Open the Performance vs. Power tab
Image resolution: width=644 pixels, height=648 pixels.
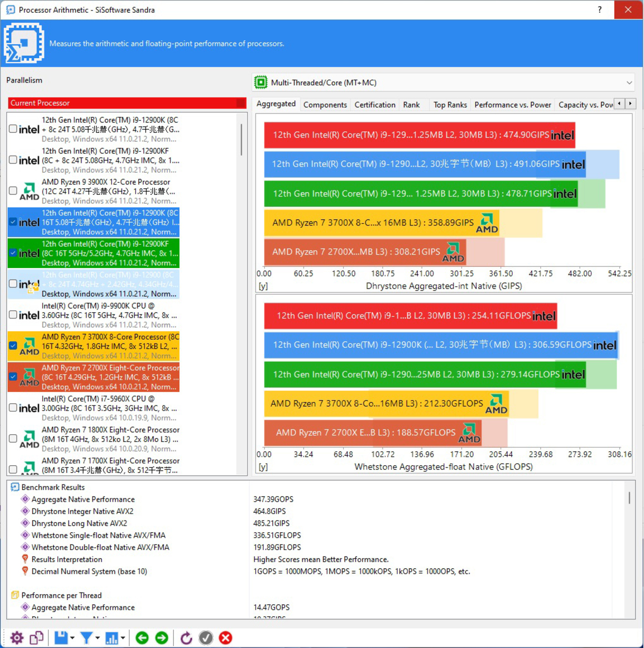[513, 105]
